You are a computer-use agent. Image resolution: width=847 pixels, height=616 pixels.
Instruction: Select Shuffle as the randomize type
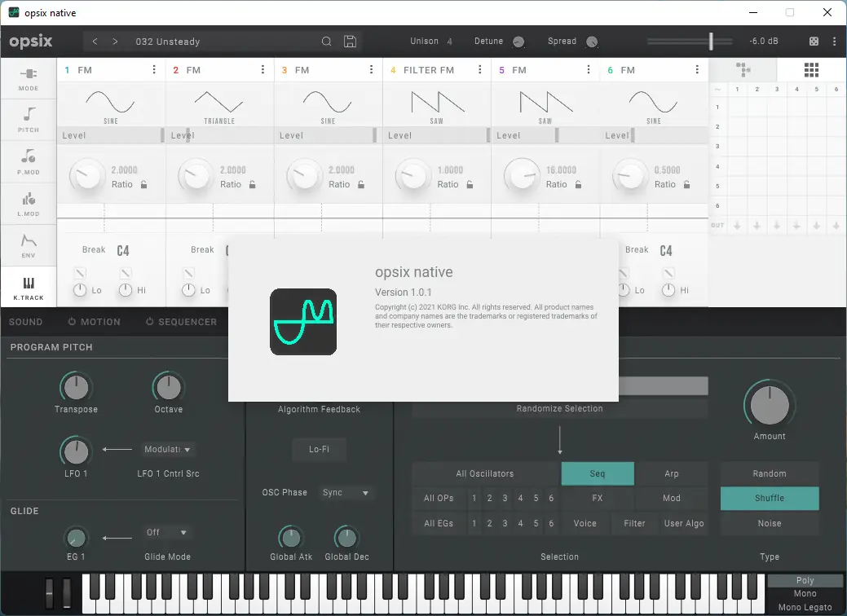[769, 498]
